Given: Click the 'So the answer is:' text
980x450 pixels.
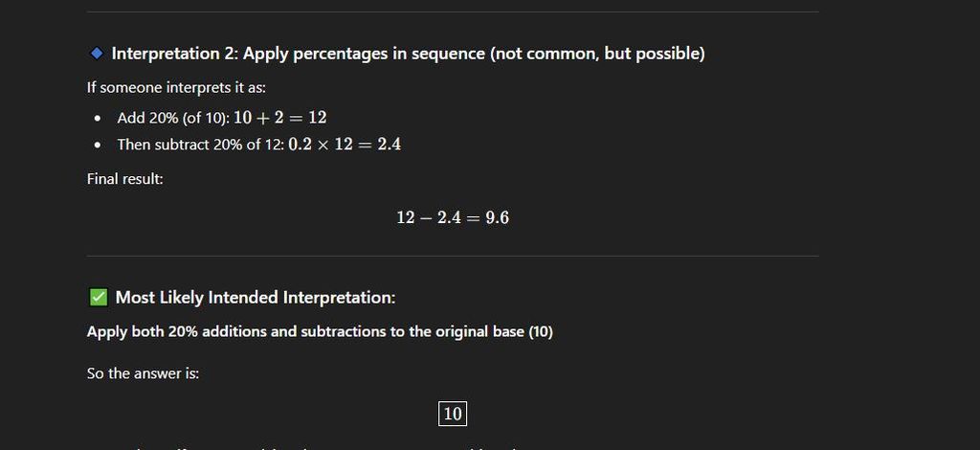Looking at the screenshot, I should pos(143,373).
